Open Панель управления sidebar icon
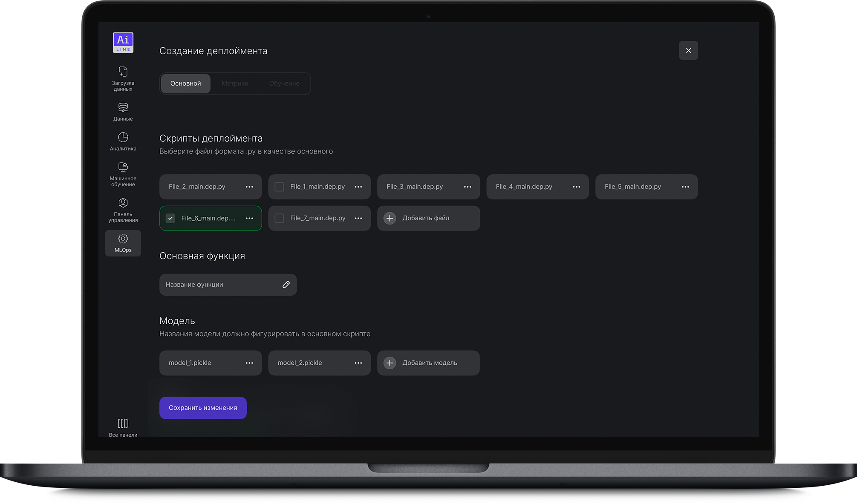 (123, 203)
